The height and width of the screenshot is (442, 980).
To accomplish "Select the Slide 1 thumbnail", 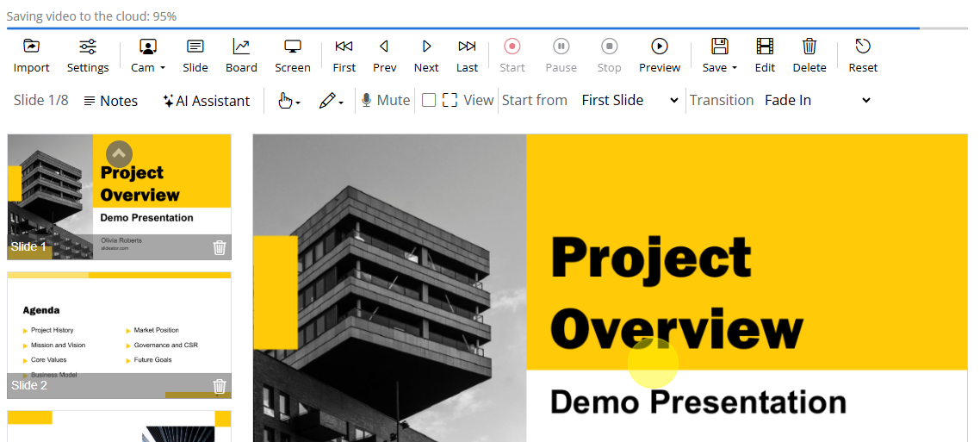I will (x=120, y=197).
